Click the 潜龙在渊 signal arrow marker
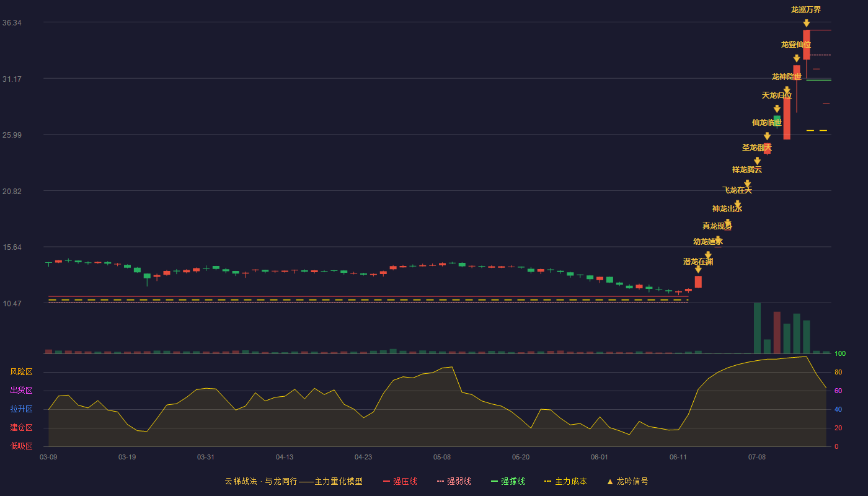Screen dimensions: 868x496 tap(698, 269)
